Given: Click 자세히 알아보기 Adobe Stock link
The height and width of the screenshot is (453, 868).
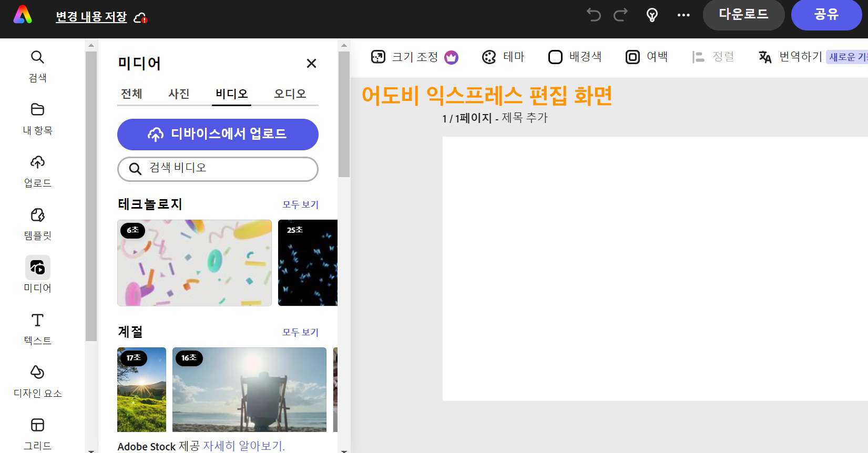Looking at the screenshot, I should [x=243, y=446].
